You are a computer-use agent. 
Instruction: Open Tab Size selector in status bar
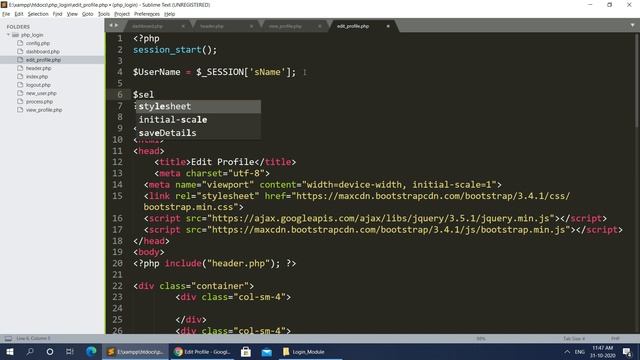point(574,338)
